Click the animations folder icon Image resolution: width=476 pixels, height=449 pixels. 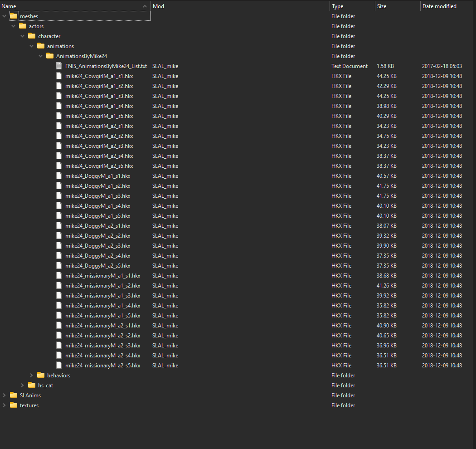tap(41, 46)
